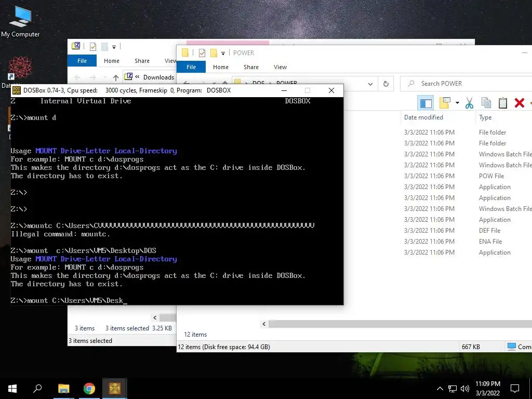The width and height of the screenshot is (532, 399).
Task: Click the red X Delete icon in POWER toolbar
Action: (x=520, y=103)
